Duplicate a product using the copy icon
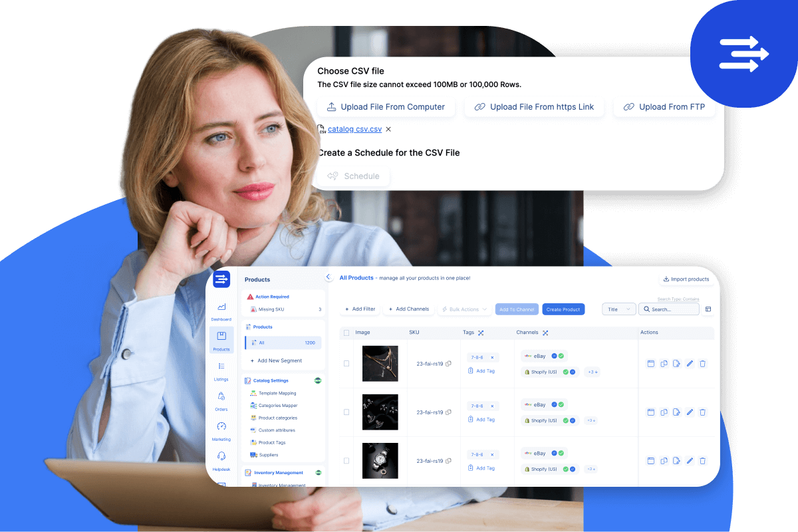The height and width of the screenshot is (532, 798). click(664, 364)
